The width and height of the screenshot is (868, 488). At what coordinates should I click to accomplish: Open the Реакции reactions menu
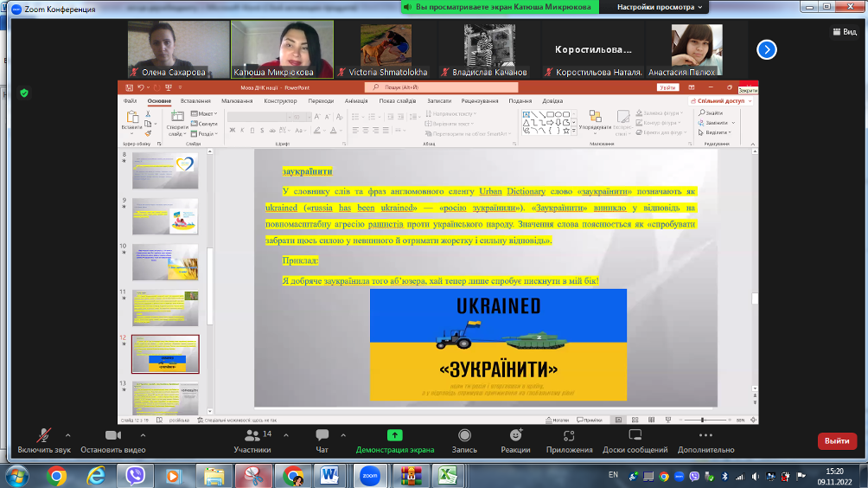tap(515, 440)
